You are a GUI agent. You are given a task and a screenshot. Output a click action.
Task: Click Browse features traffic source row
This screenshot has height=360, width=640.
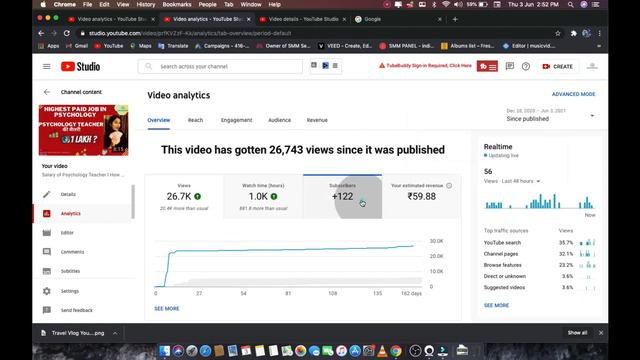click(539, 265)
